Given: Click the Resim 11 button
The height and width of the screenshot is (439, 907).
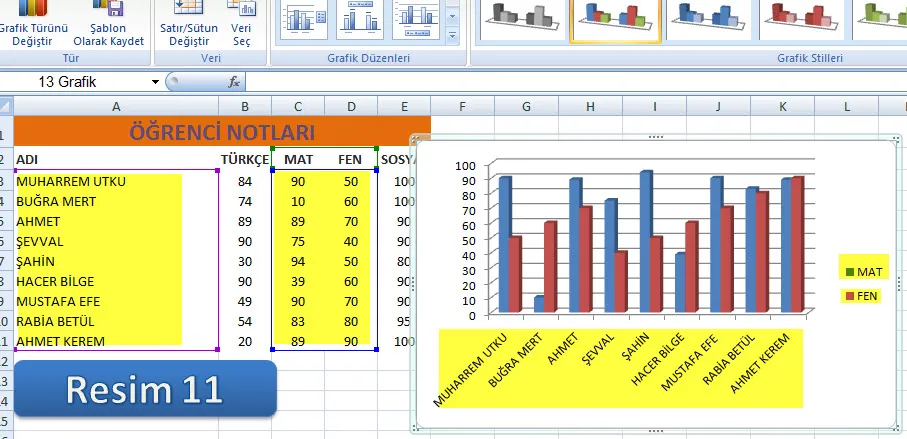Looking at the screenshot, I should pos(145,389).
